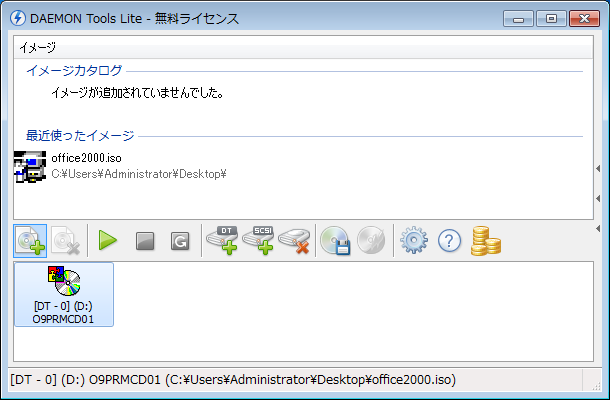Open Help with the question mark icon
The width and height of the screenshot is (610, 400).
pos(449,241)
